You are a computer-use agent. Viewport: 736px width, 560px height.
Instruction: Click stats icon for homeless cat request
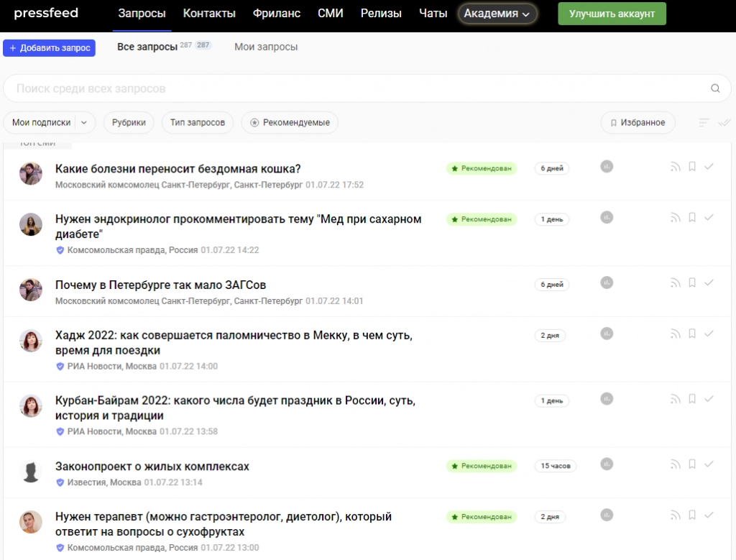click(607, 167)
